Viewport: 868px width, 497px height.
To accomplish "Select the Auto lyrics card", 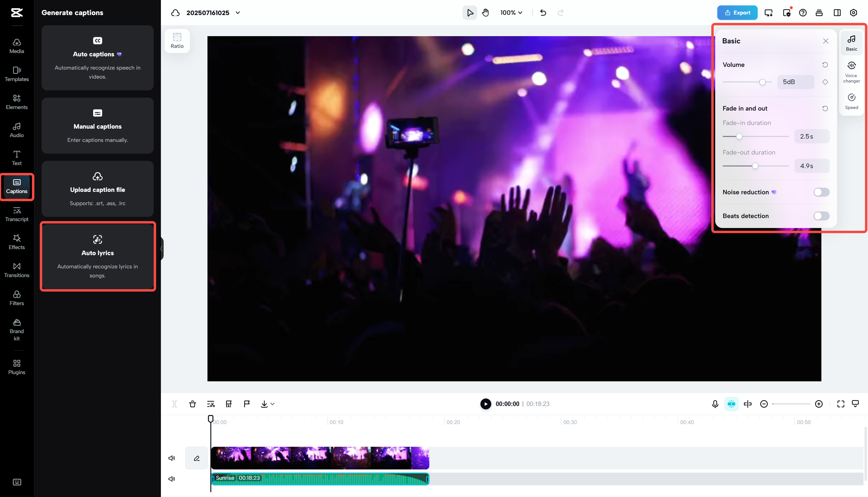I will tap(98, 256).
